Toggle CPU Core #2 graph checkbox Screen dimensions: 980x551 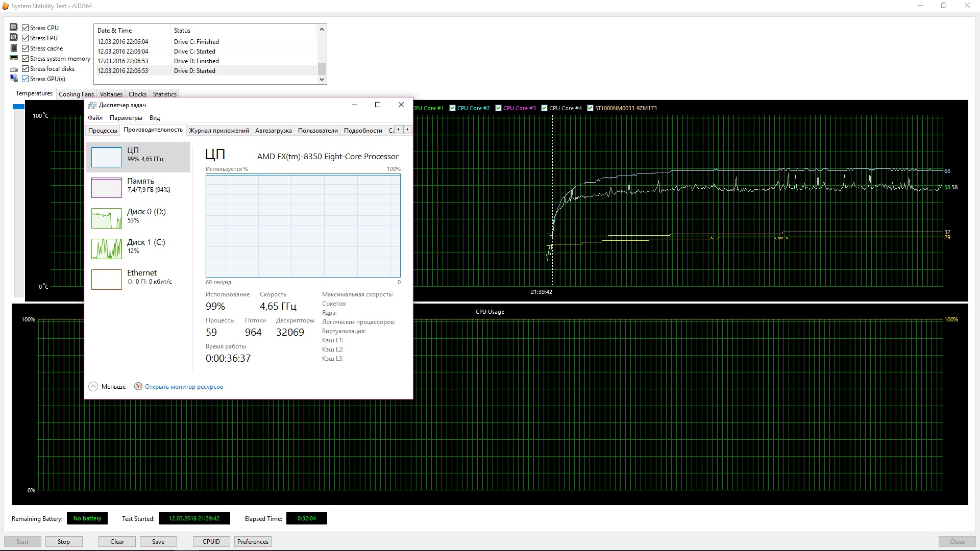tap(452, 108)
